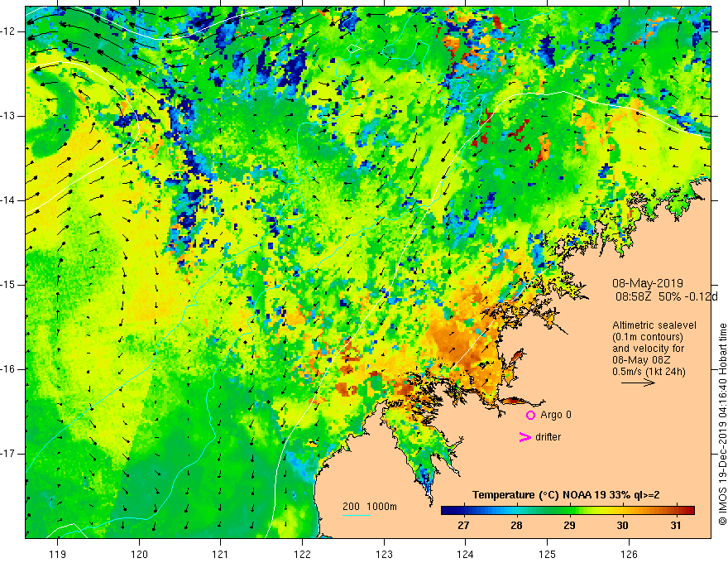The image size is (728, 563).
Task: Click the "Argo 0" legend label
Action: click(556, 415)
